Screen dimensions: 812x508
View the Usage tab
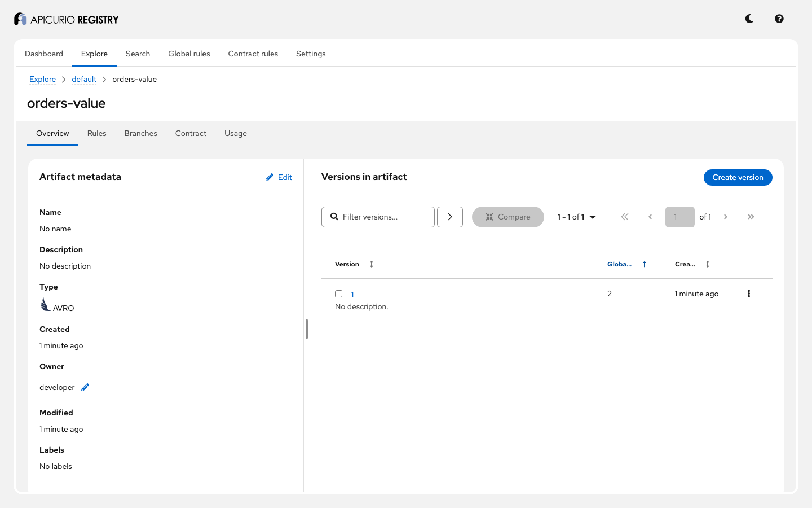click(236, 133)
